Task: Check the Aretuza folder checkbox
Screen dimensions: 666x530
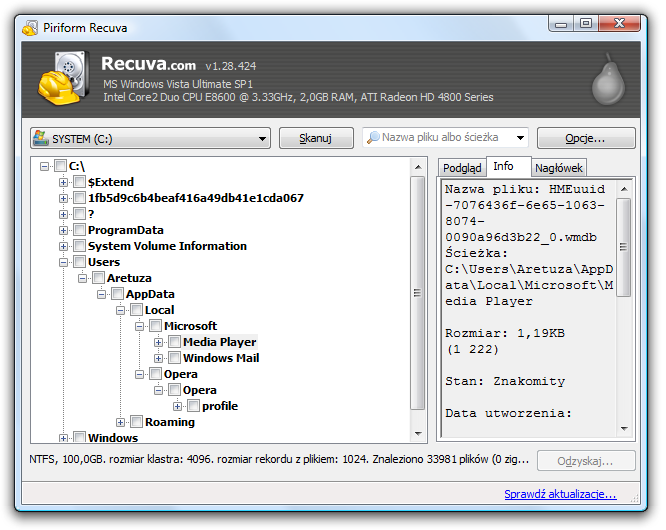Action: point(99,278)
